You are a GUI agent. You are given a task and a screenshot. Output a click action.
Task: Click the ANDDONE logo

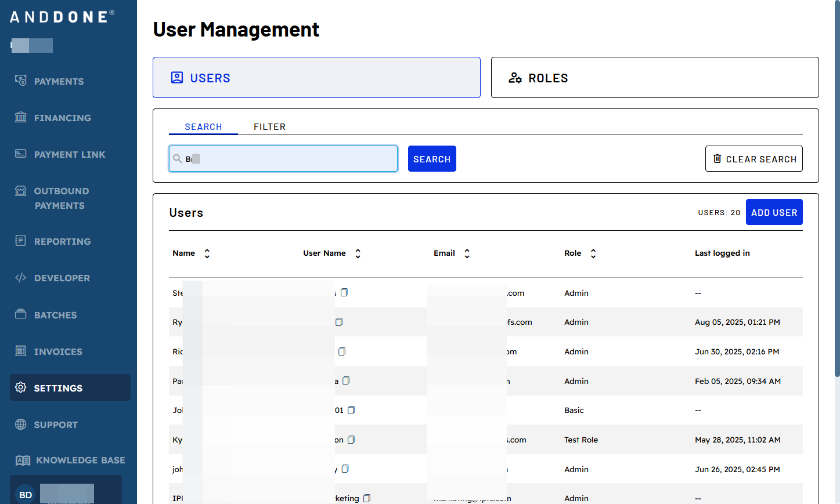pos(62,17)
